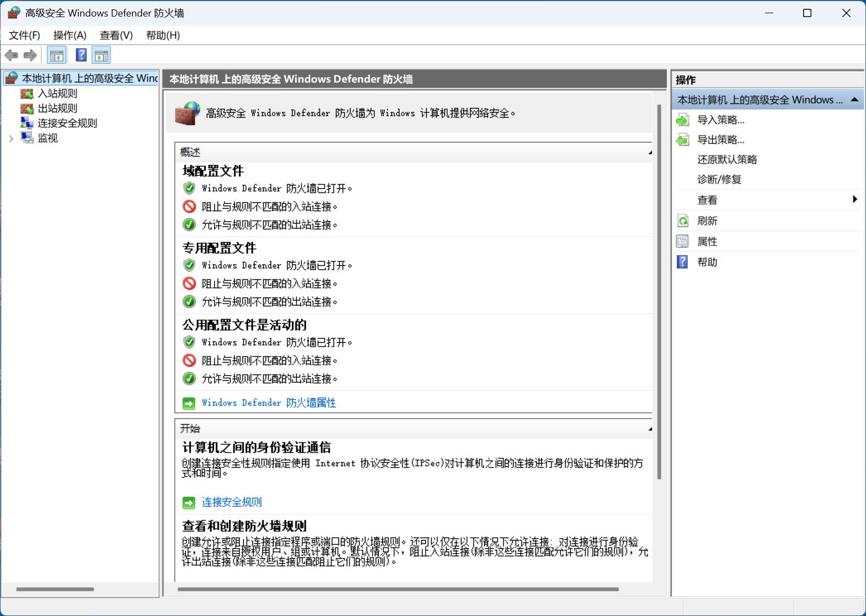Click the 帮助 help icon in Actions pane
This screenshot has height=616, width=866.
click(683, 262)
